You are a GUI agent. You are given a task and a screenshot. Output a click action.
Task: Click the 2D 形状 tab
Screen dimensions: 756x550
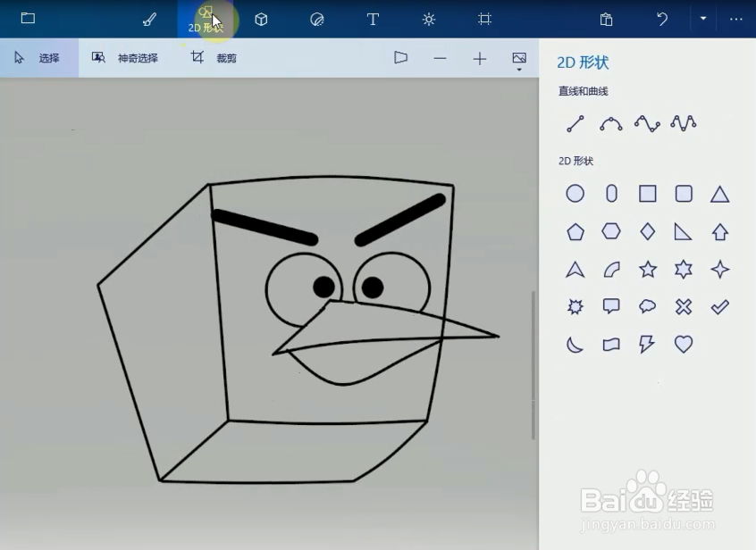[206, 20]
